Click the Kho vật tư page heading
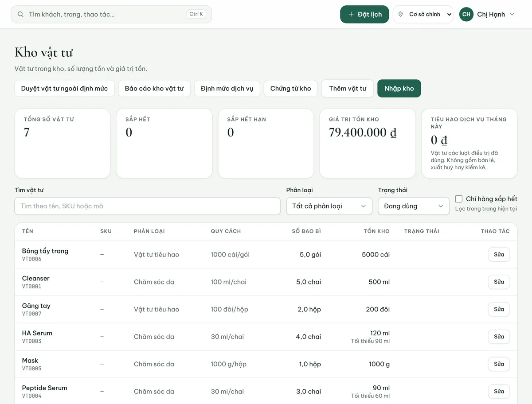The image size is (532, 404). click(43, 52)
